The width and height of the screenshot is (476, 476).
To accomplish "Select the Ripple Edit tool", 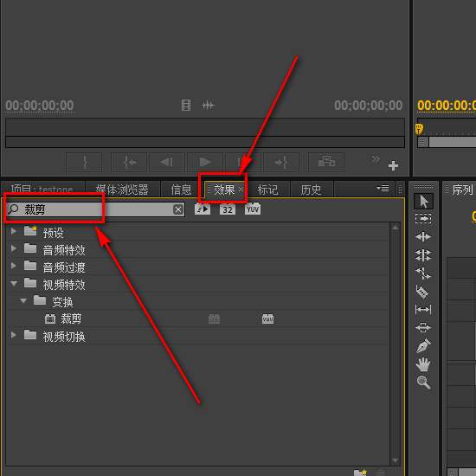I will 423,237.
